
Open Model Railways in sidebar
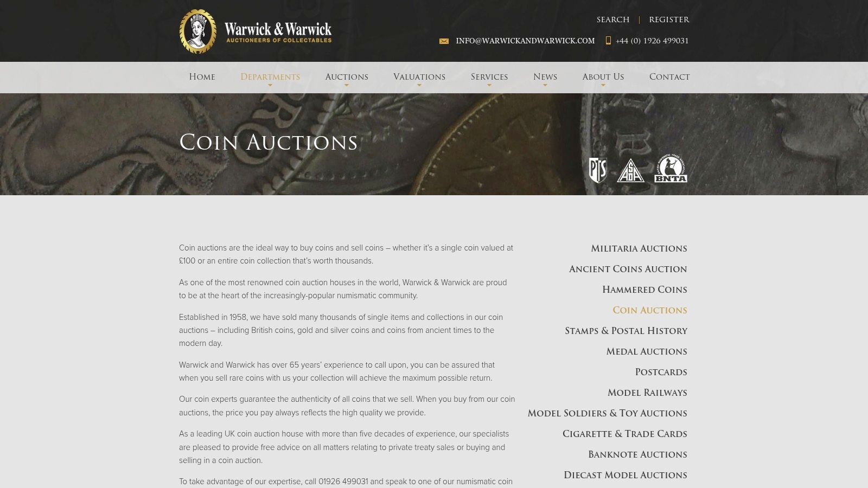pos(647,393)
